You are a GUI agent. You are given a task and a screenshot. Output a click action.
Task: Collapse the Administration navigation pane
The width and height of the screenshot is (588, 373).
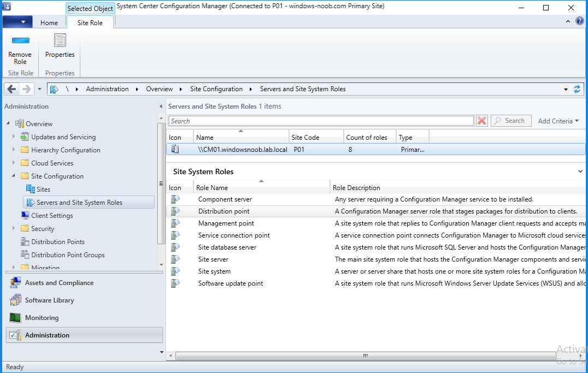pos(161,106)
